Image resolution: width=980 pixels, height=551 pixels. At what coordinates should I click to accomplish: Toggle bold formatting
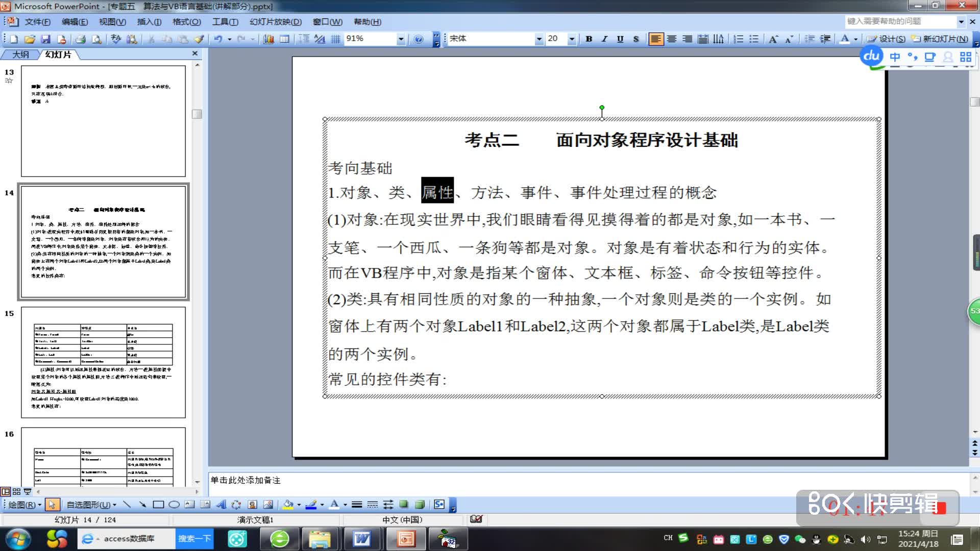589,39
